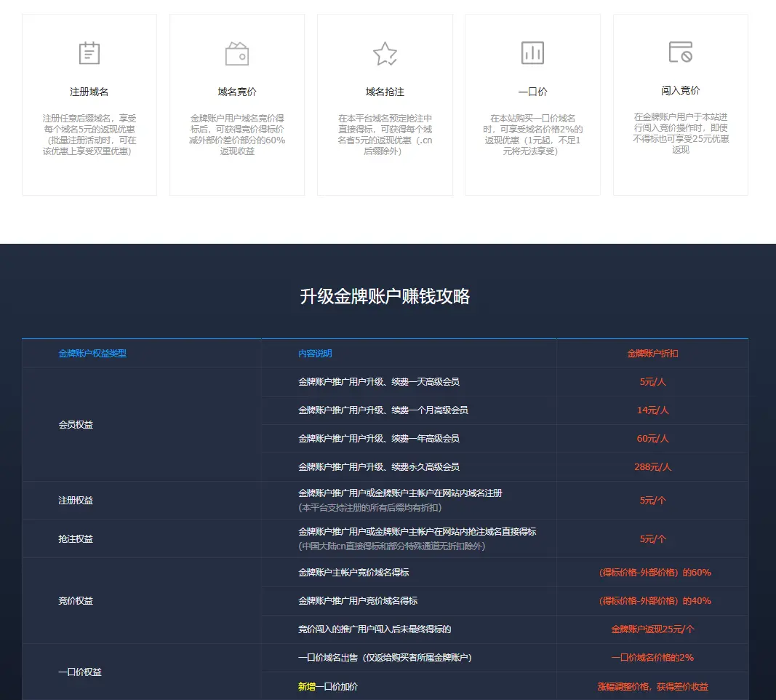The width and height of the screenshot is (776, 700).
Task: Click the 域名竞价 purse icon
Action: click(237, 52)
